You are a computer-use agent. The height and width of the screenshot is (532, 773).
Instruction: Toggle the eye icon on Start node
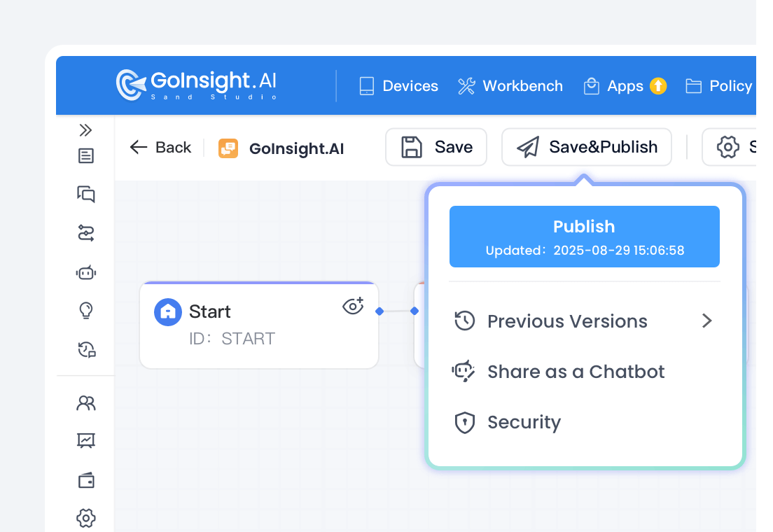(x=353, y=306)
